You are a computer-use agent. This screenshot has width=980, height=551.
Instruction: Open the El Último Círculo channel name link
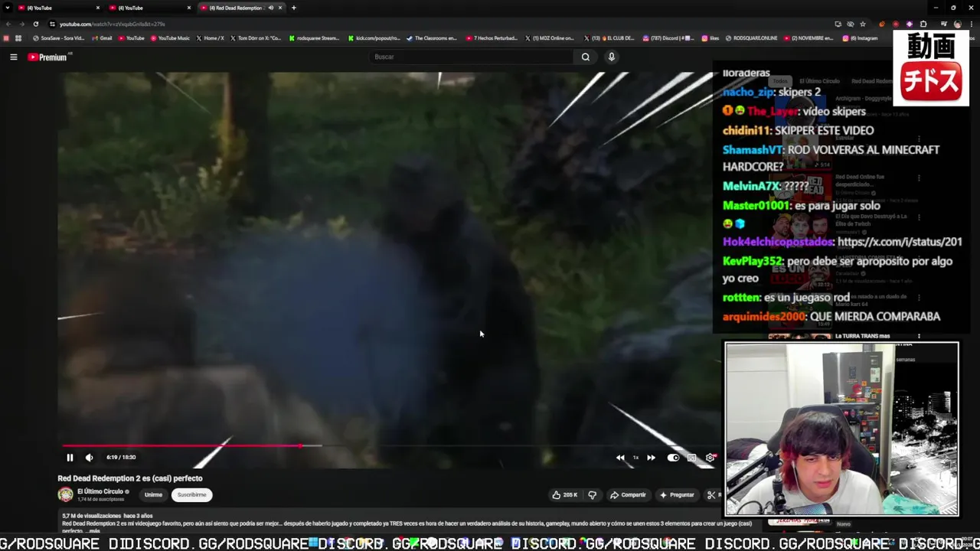100,491
